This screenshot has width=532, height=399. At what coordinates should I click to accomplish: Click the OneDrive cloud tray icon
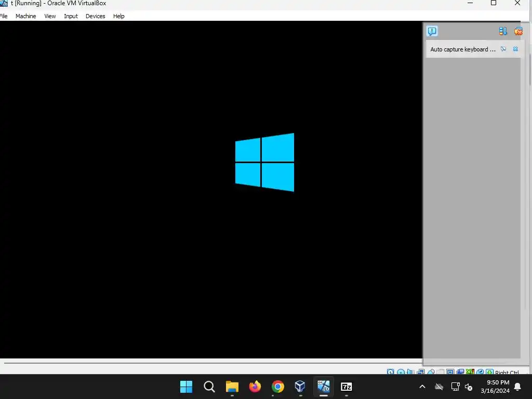[439, 387]
